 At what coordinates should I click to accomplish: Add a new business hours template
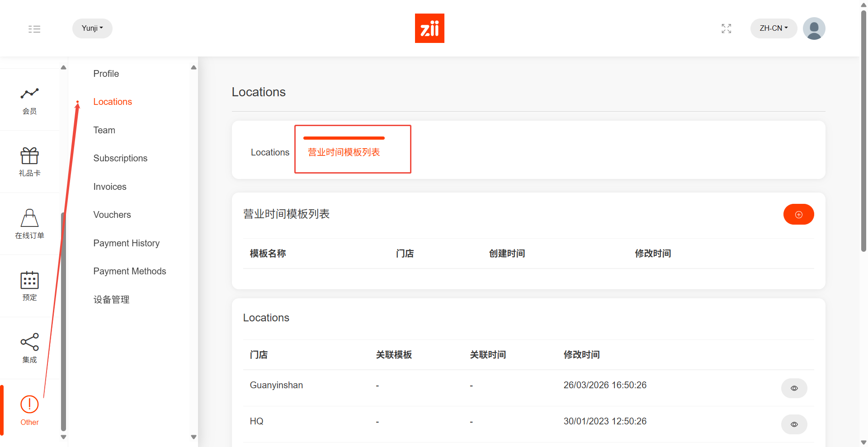coord(798,214)
